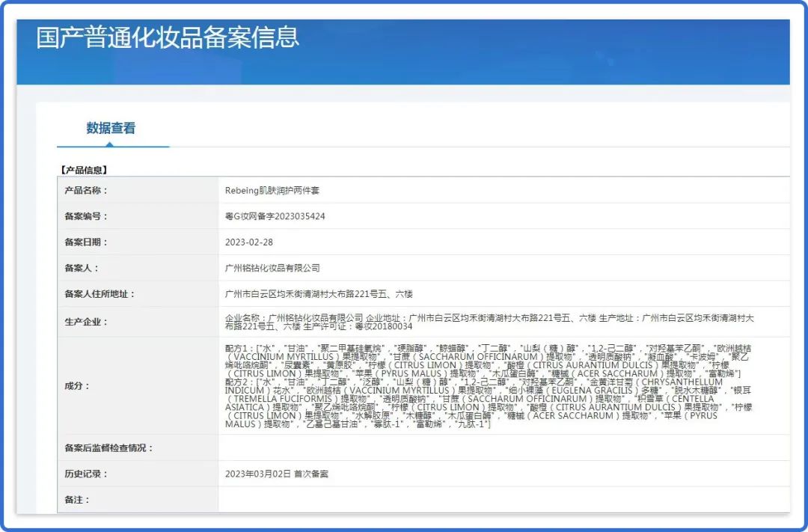This screenshot has width=808, height=532.
Task: Click the 生产企业 row label
Action: click(x=86, y=322)
